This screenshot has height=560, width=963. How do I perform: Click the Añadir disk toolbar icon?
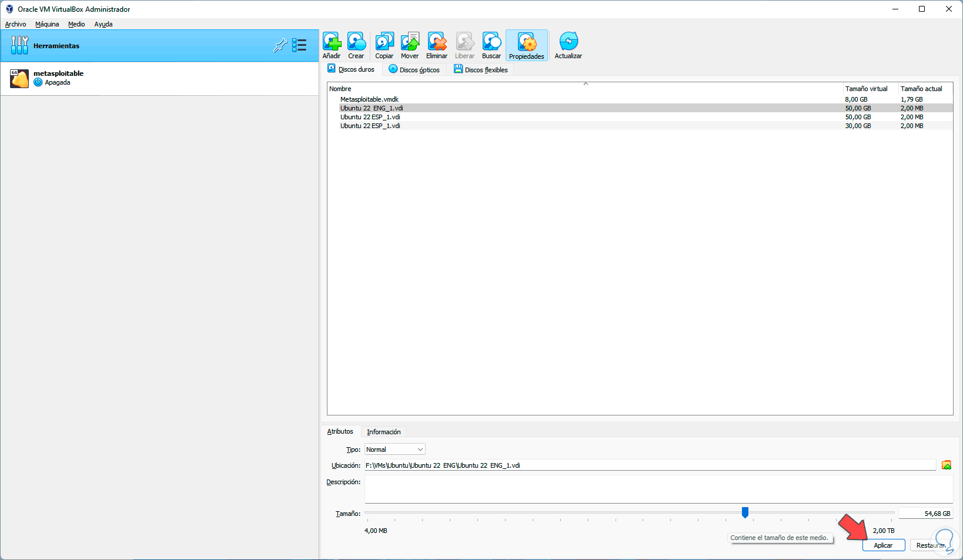coord(332,45)
